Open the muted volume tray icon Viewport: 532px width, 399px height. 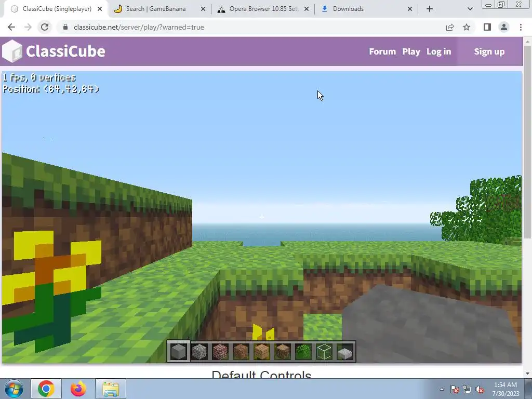pos(480,389)
